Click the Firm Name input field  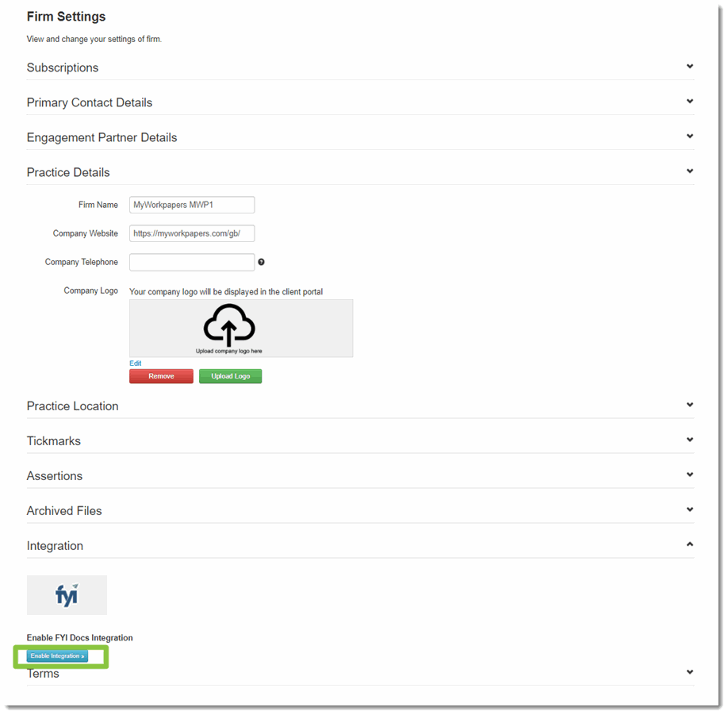coord(191,205)
